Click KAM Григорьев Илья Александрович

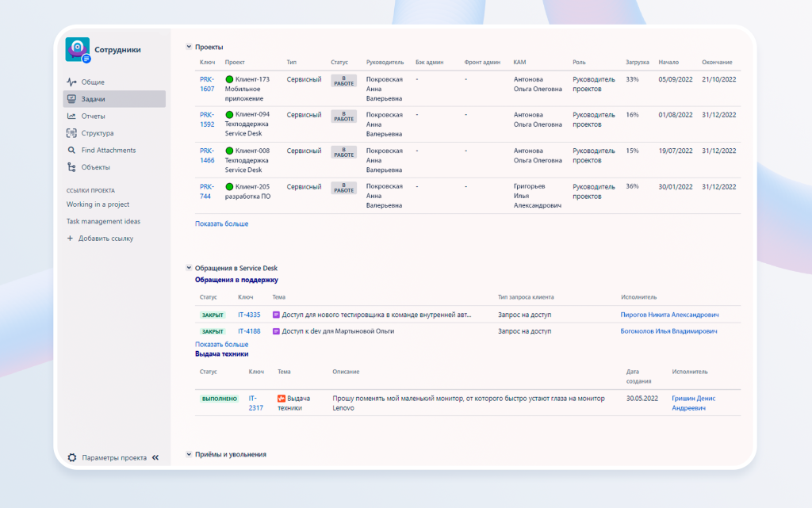[538, 196]
